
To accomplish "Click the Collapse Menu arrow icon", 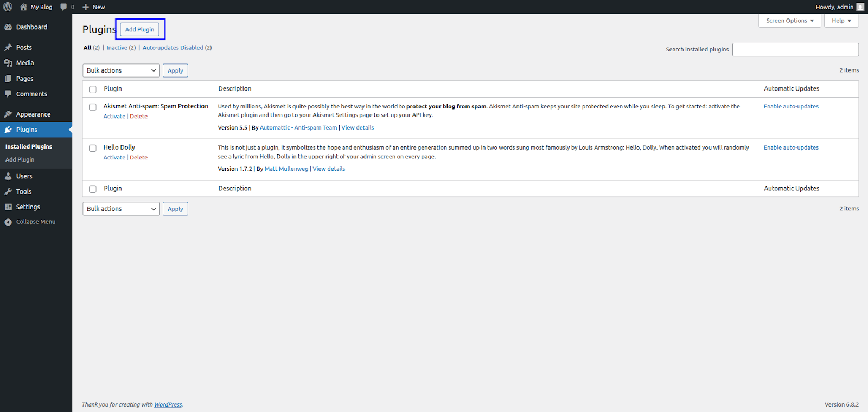I will 8,222.
